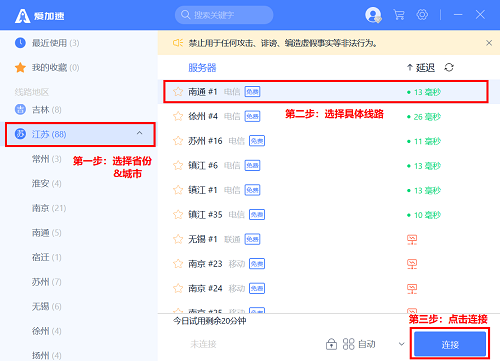Select city 徐州 (4)
Viewport: 500px width, 361px height.
pyautogui.click(x=47, y=331)
